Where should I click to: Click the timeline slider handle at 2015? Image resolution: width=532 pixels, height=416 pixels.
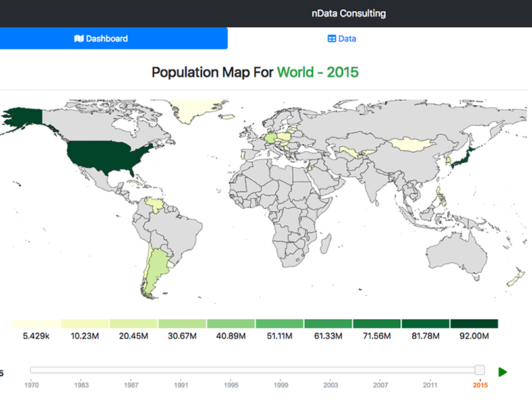pos(479,371)
